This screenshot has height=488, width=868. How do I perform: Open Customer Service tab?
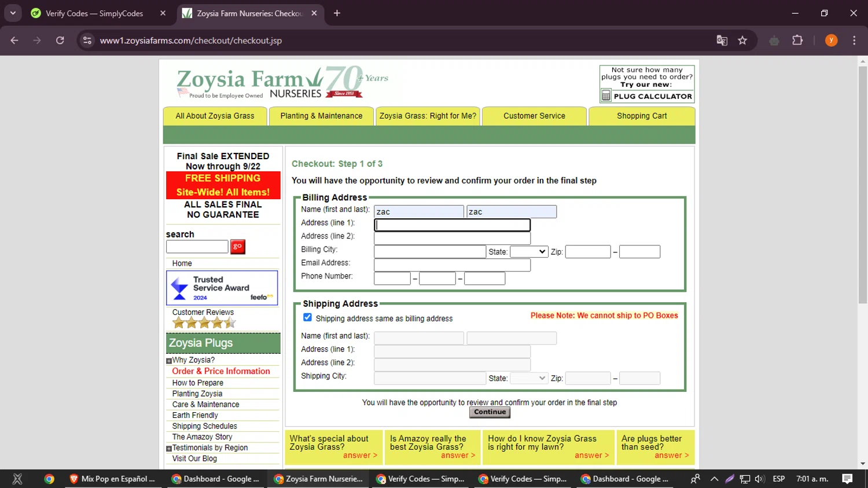click(534, 116)
